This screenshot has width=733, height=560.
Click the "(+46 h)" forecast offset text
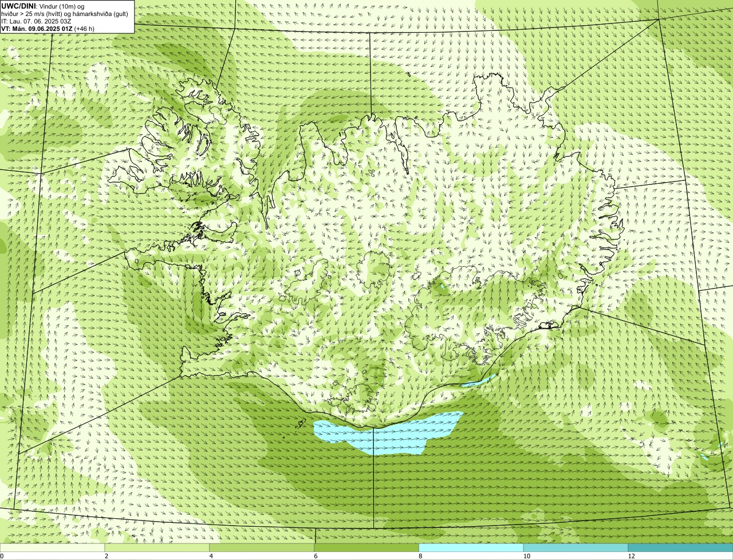pos(84,29)
